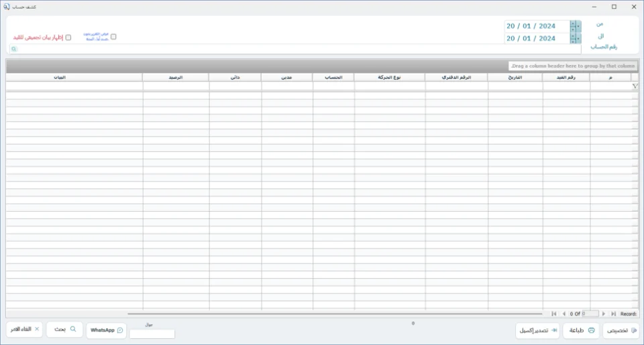Image resolution: width=644 pixels, height=345 pixels.
Task: Click the filter cell under 'نوع الحركة' column
Action: coord(389,86)
